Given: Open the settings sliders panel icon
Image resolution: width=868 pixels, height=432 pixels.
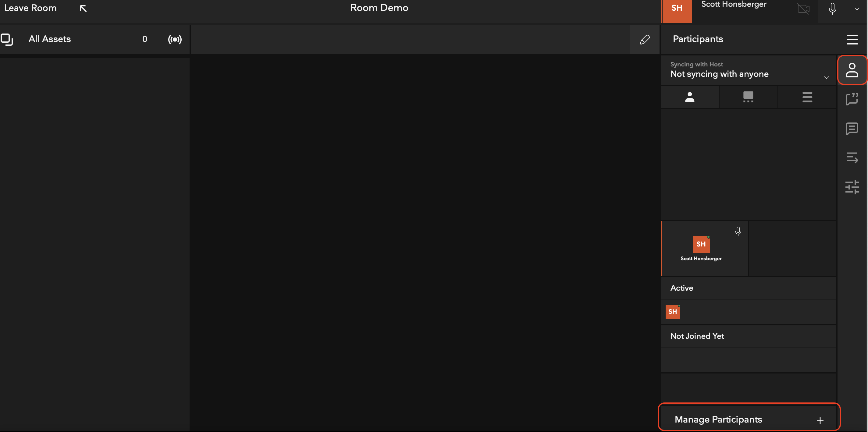Looking at the screenshot, I should pyautogui.click(x=852, y=187).
